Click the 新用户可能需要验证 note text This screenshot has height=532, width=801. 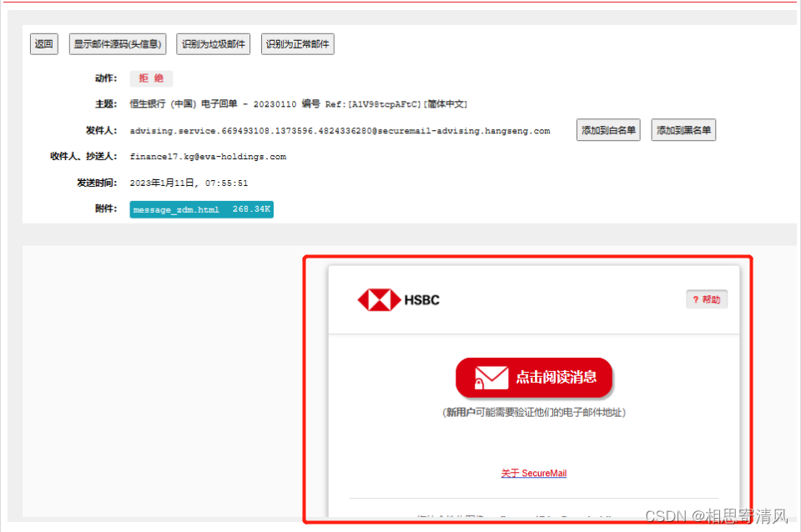(x=534, y=413)
